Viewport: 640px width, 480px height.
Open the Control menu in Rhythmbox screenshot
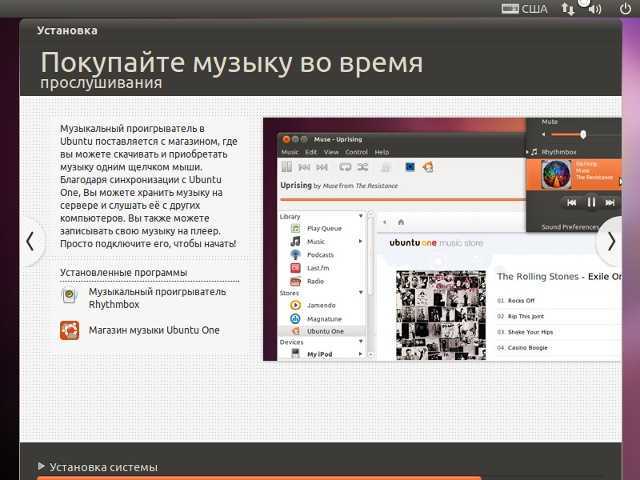[x=356, y=152]
